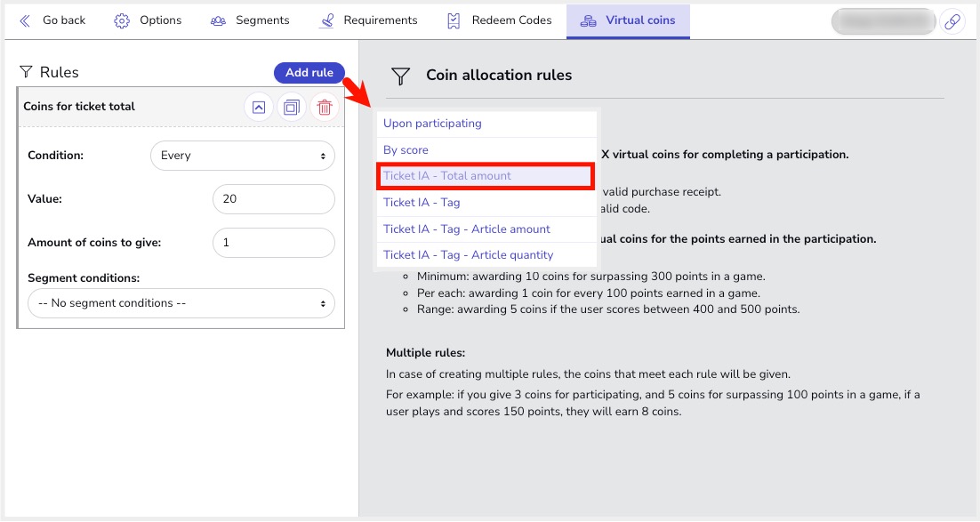980x522 pixels.
Task: Click the Options gear icon
Action: [122, 20]
